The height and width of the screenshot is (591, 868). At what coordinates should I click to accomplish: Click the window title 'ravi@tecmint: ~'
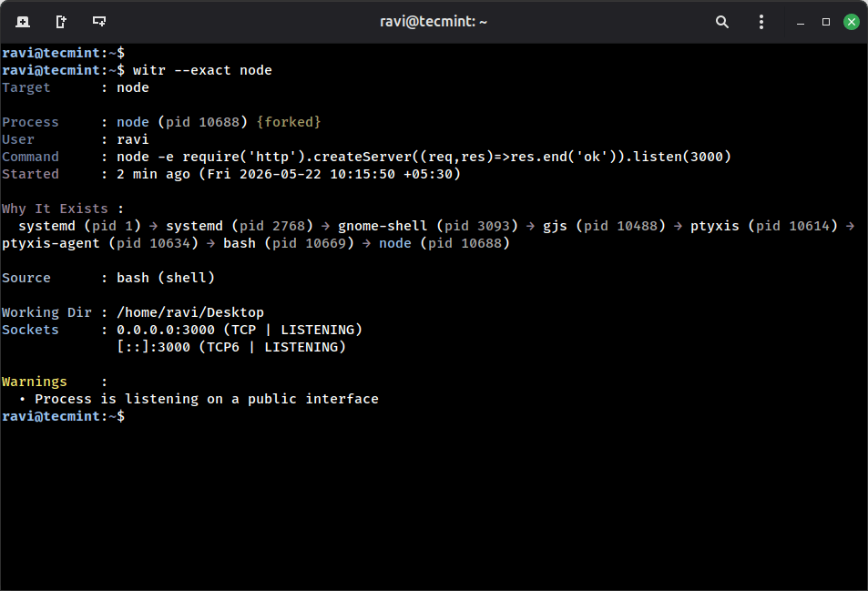click(x=433, y=22)
